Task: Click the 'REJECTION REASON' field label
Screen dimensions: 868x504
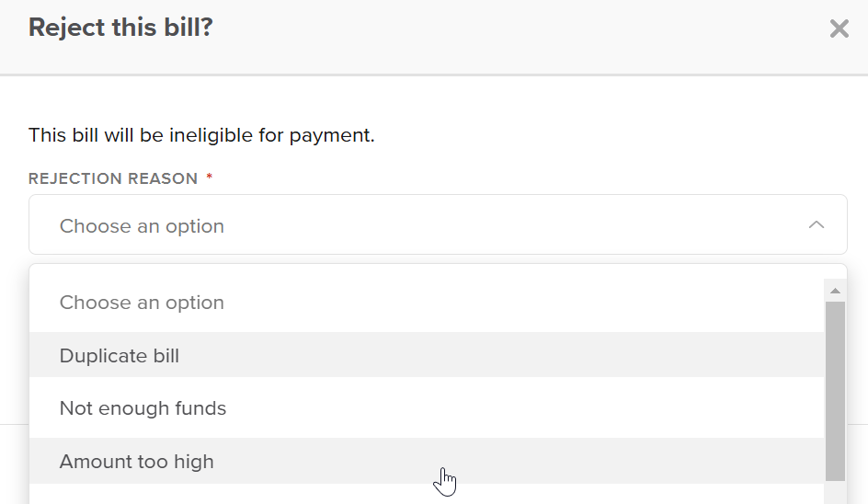Action: (x=113, y=178)
